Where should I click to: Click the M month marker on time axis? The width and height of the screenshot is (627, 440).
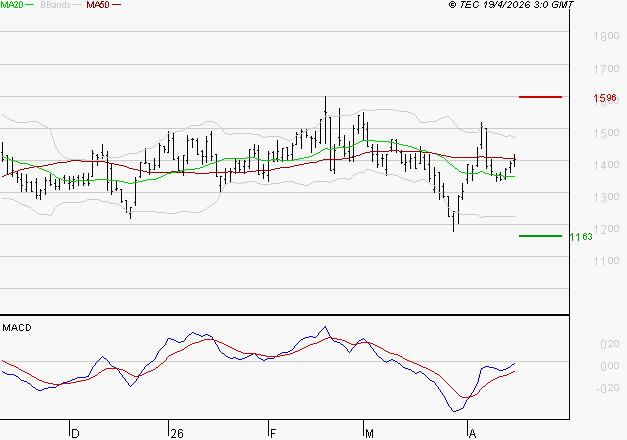click(369, 433)
